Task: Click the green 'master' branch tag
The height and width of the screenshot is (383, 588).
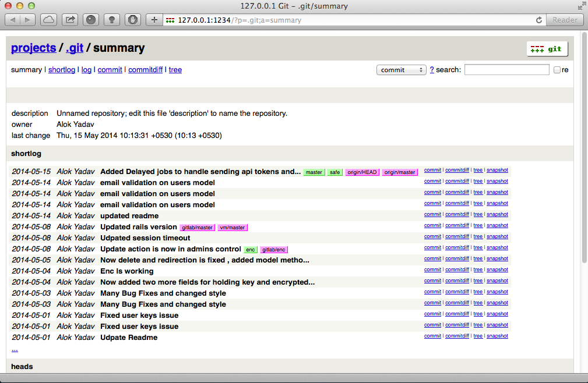Action: coord(314,172)
